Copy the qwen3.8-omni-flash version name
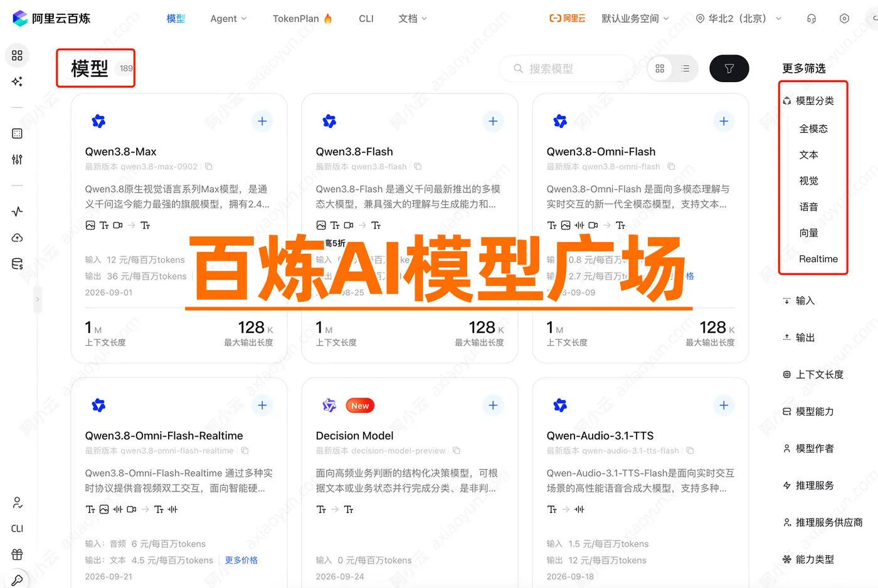 (671, 167)
